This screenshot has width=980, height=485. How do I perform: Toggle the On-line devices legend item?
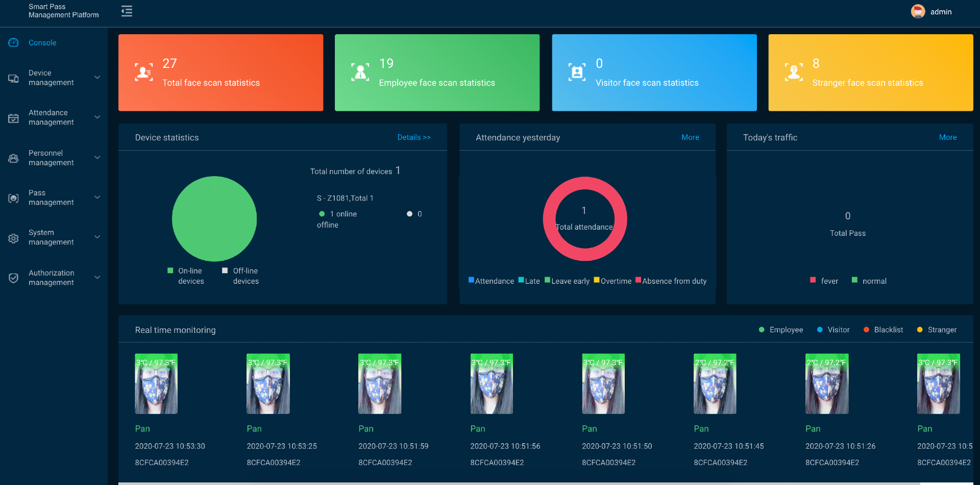tap(186, 276)
